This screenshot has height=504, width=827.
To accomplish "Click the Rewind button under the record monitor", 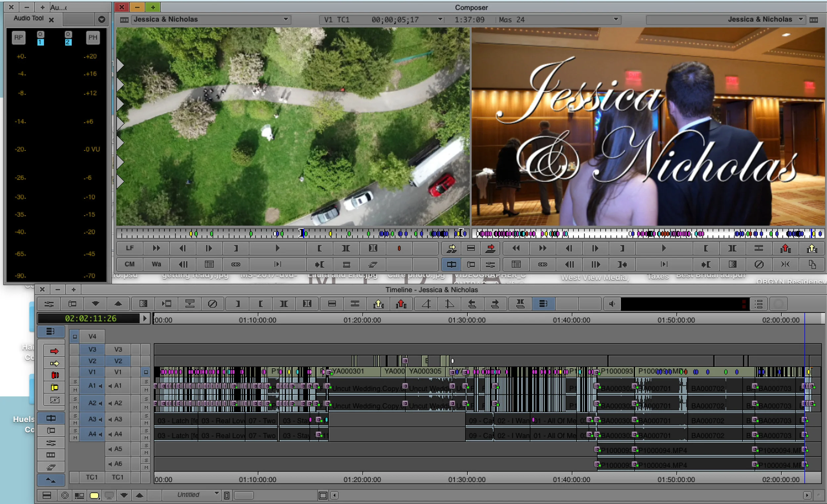I will 516,248.
